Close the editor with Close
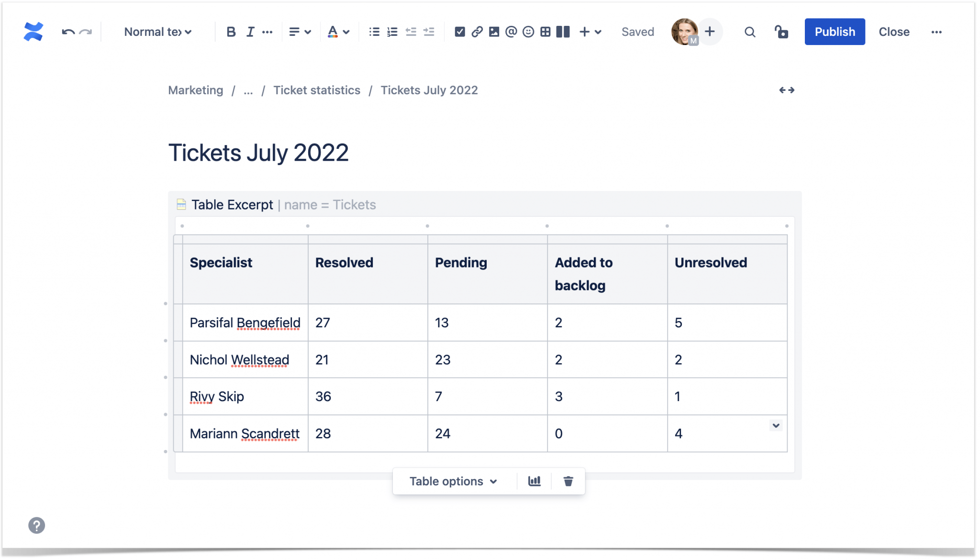 (894, 32)
